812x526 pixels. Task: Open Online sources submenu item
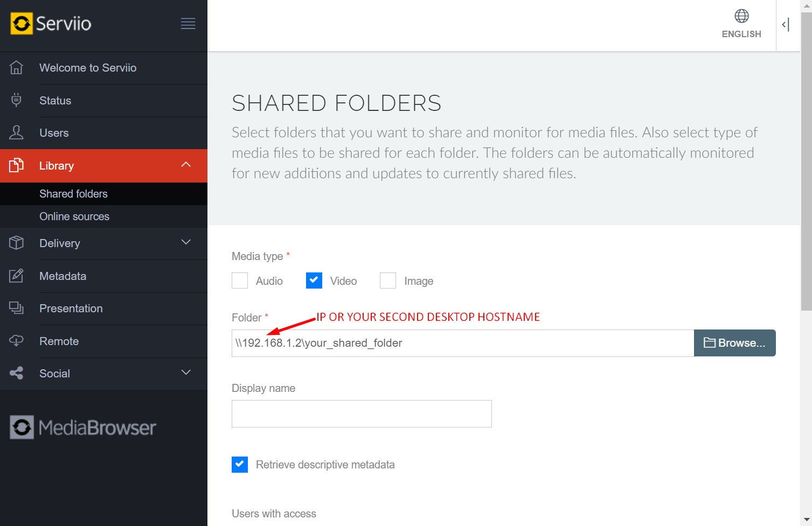coord(74,216)
